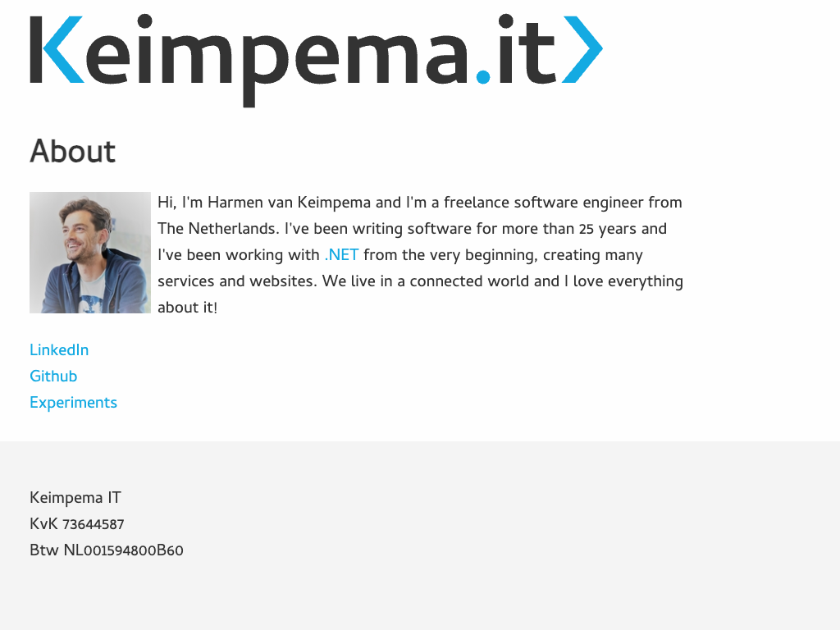
Task: Click the KvK number 73644587
Action: click(x=93, y=524)
